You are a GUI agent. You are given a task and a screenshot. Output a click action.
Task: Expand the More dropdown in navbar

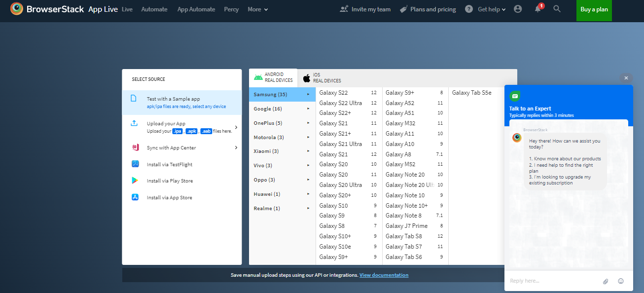click(258, 9)
